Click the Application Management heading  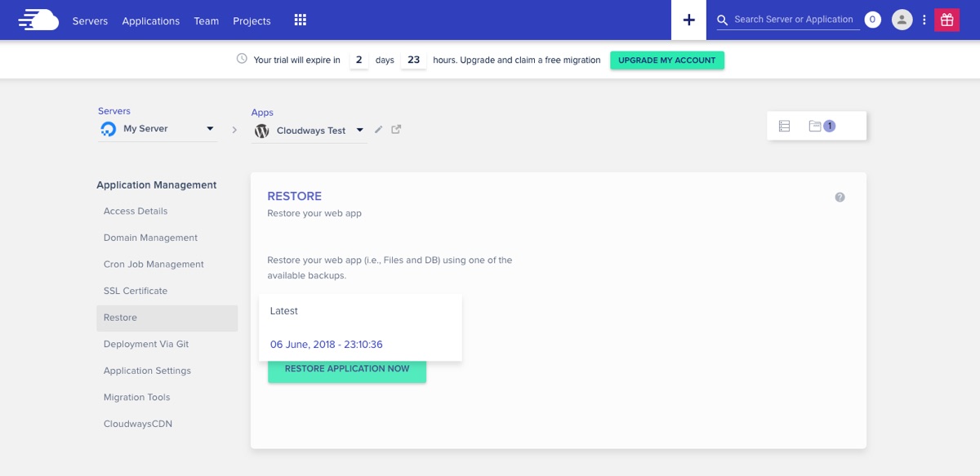coord(157,185)
